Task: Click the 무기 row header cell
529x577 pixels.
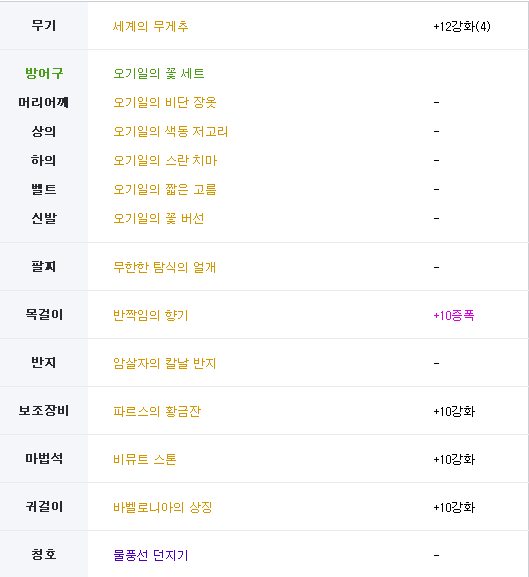Action: click(44, 25)
